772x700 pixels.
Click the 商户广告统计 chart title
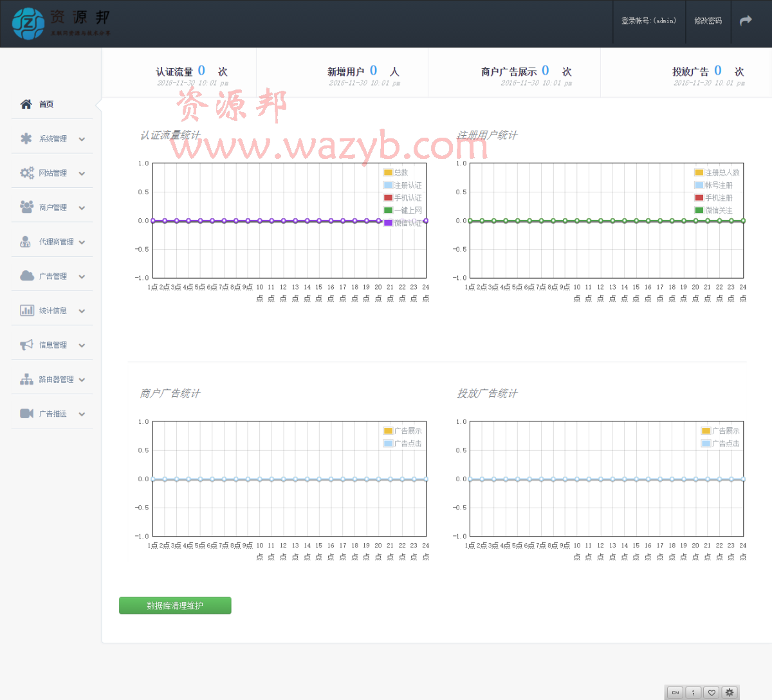coord(170,393)
